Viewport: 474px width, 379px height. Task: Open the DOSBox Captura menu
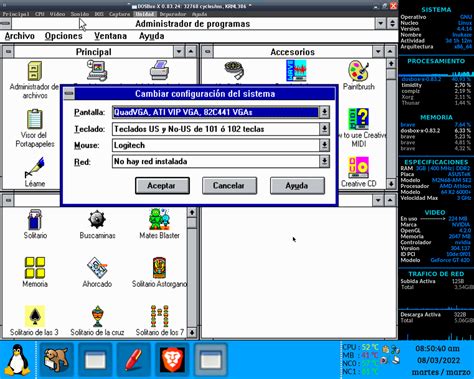119,14
